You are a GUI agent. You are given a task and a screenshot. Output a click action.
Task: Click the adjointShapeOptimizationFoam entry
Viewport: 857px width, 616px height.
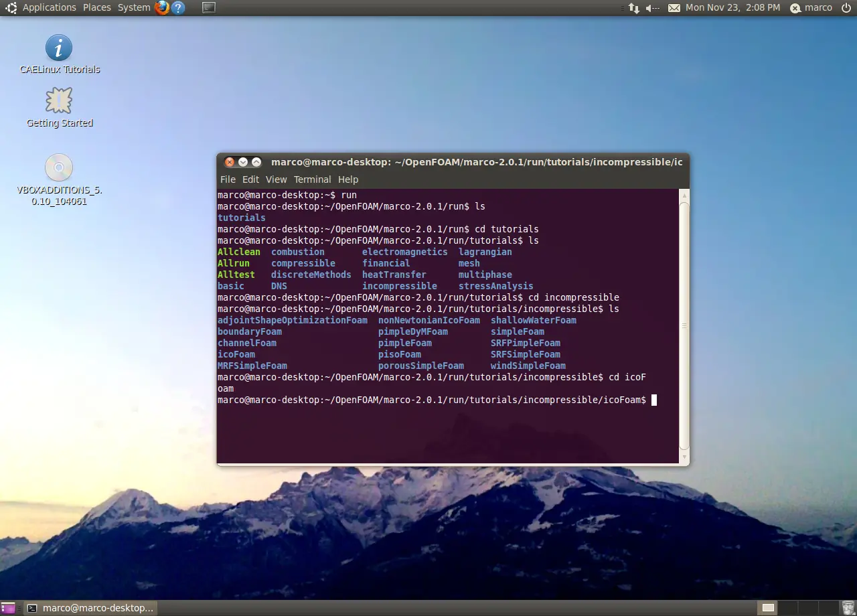coord(293,320)
